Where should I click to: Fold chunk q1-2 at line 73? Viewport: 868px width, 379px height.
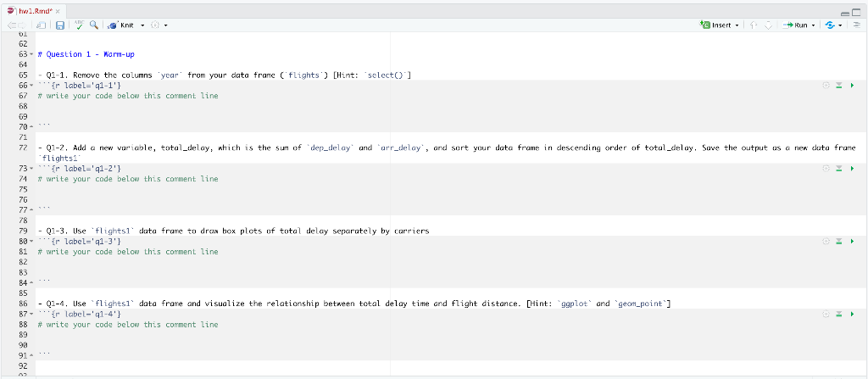click(x=30, y=169)
